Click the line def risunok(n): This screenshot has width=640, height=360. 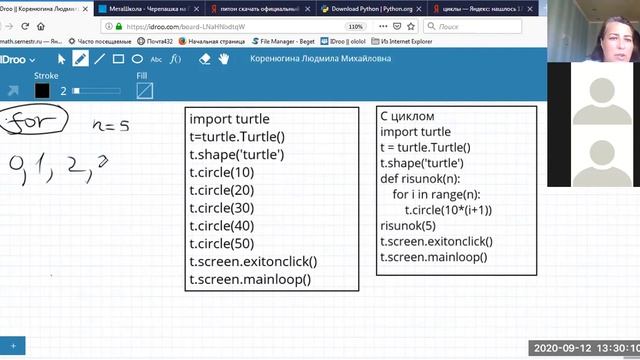pos(420,179)
